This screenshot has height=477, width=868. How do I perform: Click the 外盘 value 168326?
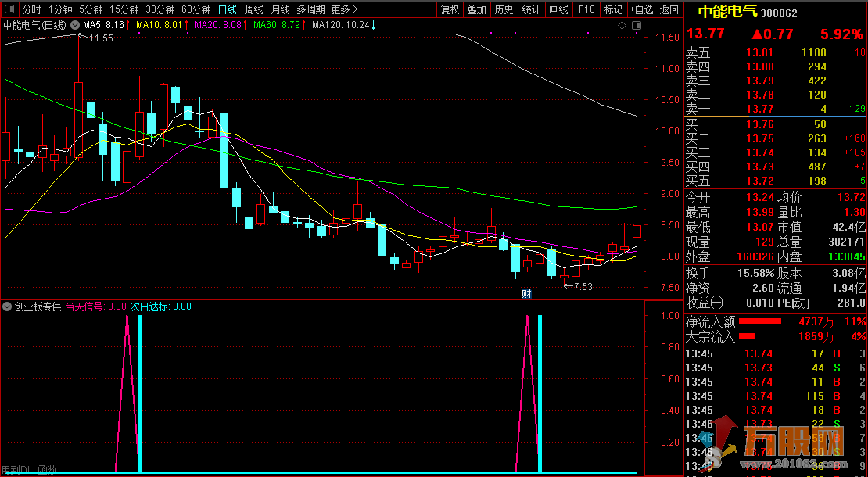point(755,256)
